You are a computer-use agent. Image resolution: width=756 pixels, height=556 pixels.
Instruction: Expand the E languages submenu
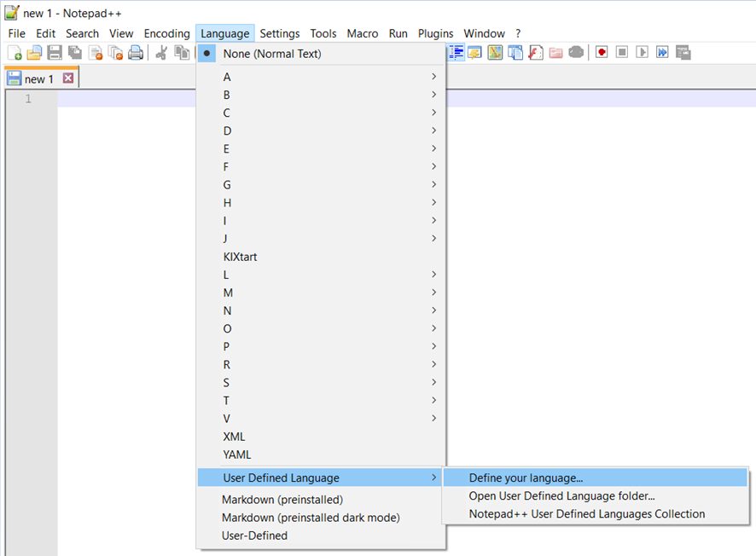[321, 149]
